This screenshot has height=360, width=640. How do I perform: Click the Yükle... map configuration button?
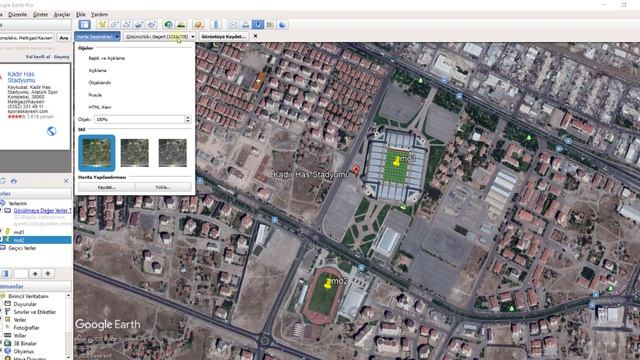point(163,187)
